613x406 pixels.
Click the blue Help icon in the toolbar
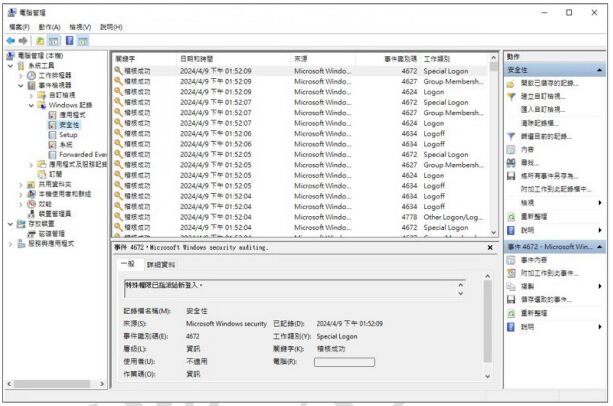(x=72, y=40)
